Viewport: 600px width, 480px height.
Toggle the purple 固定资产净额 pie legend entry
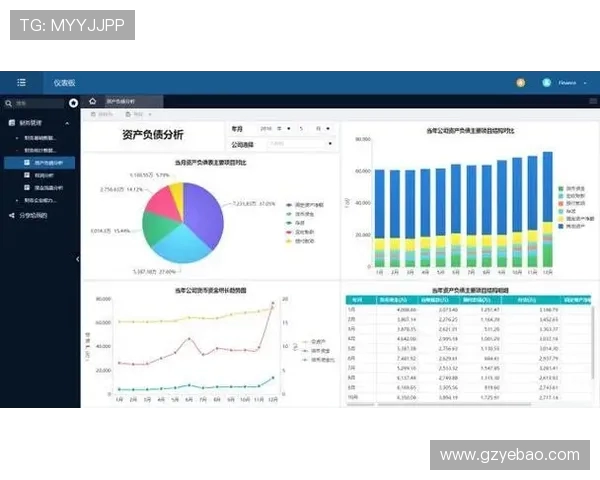305,205
